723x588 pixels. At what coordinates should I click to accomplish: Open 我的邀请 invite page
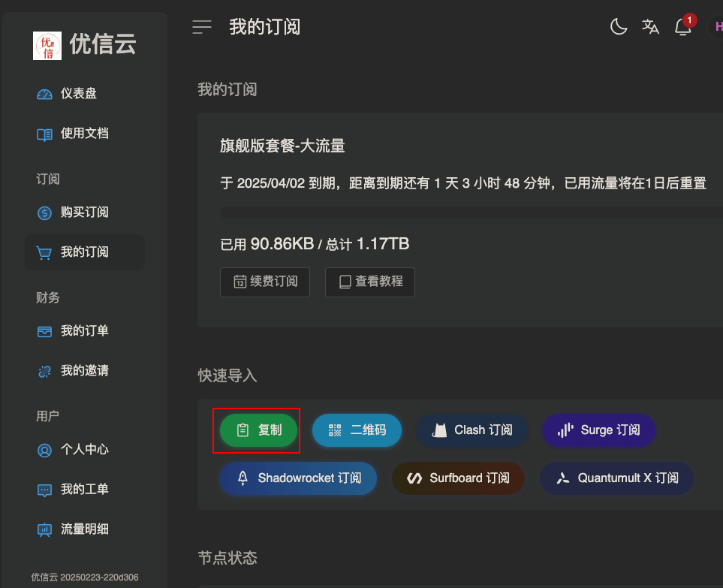[84, 371]
